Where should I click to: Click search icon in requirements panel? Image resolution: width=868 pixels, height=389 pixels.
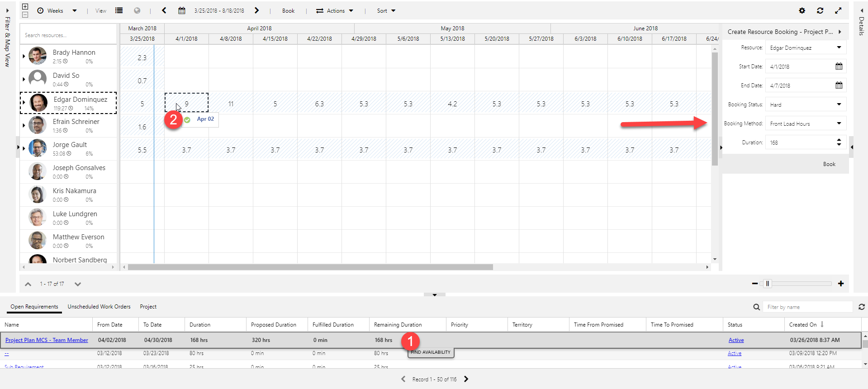tap(756, 307)
